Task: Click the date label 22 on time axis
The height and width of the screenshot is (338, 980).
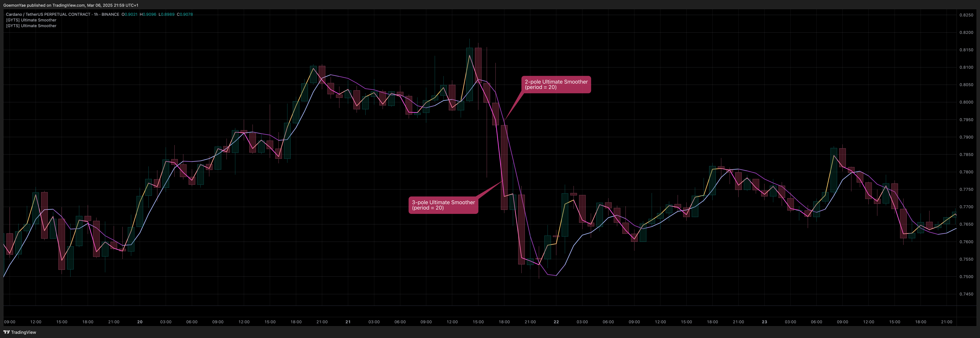Action: click(556, 322)
